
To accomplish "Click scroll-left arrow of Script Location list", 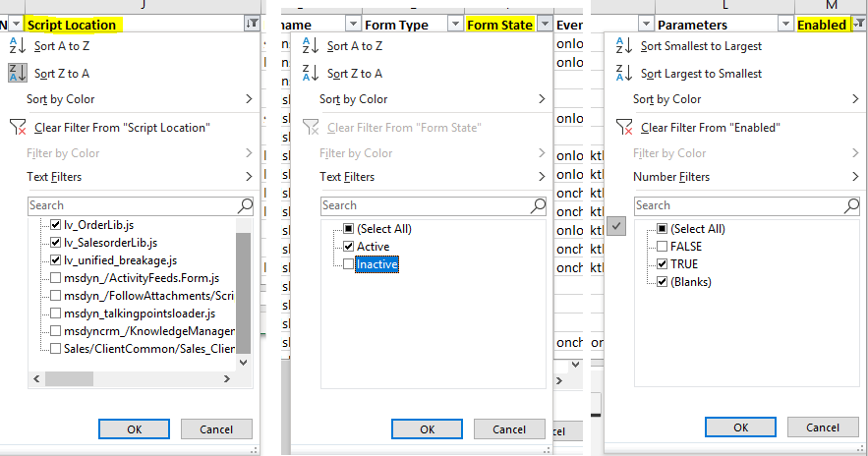I will pos(36,379).
